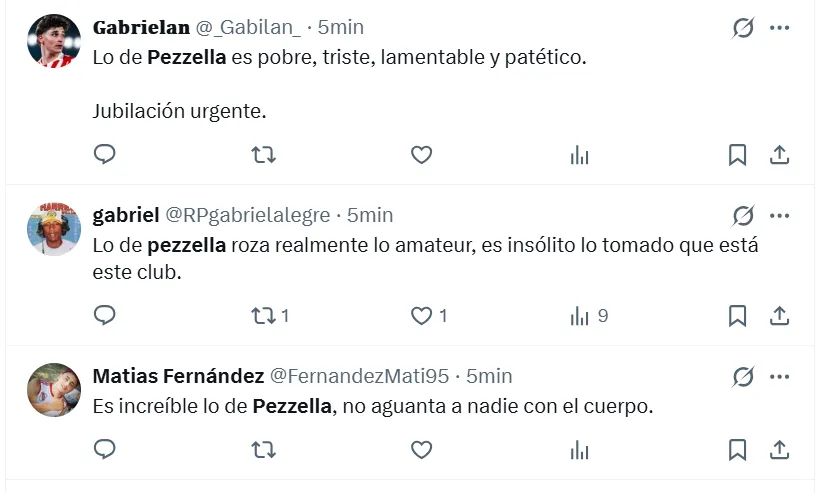Bookmark Gabrielan's tweet
This screenshot has width=826, height=493.
pos(737,154)
